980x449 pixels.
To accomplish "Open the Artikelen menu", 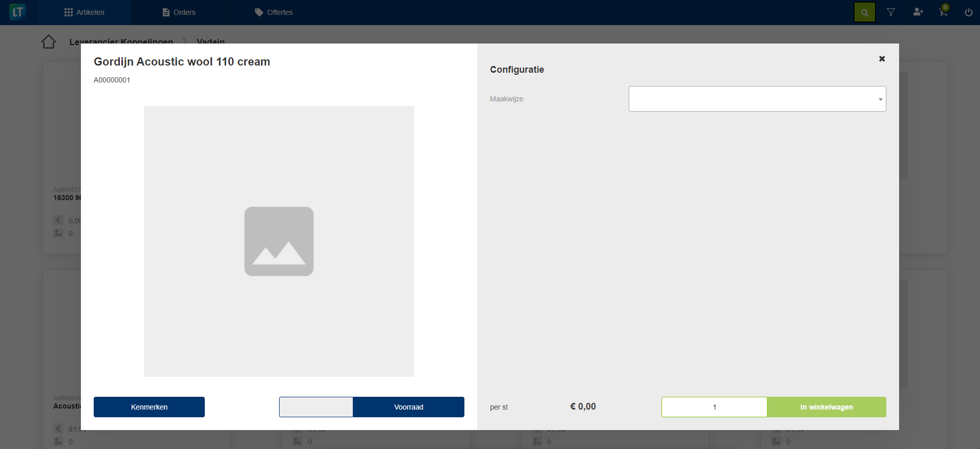I will [84, 12].
